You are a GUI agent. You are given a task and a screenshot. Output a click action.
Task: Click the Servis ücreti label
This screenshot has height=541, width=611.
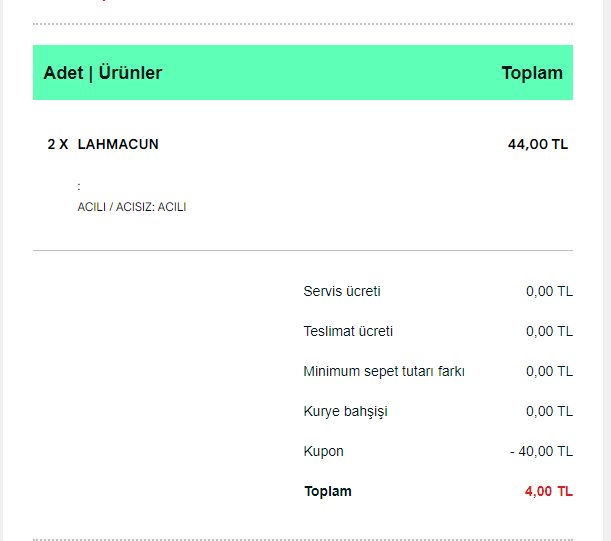tap(342, 291)
